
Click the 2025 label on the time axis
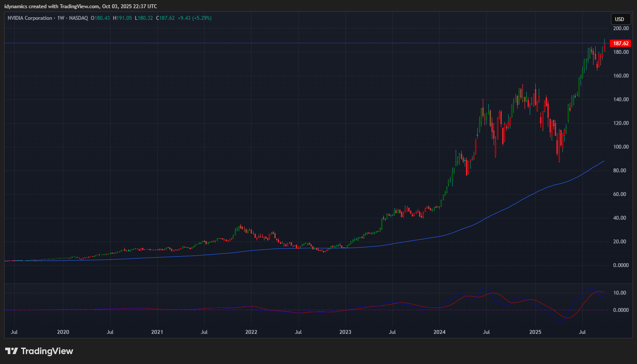535,332
